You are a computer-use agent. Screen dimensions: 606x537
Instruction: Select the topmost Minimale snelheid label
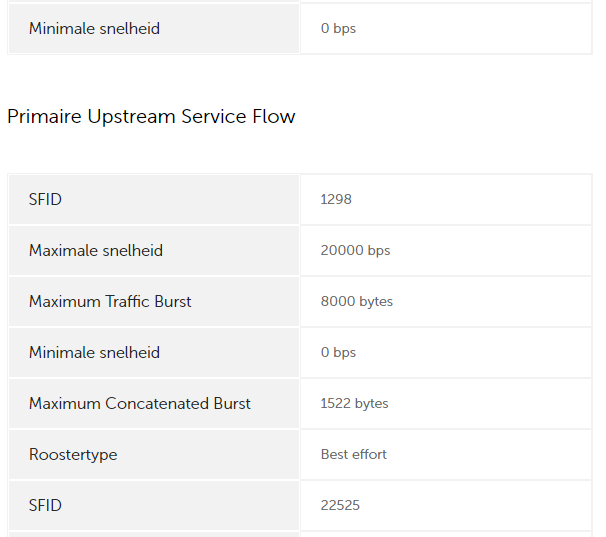click(x=94, y=29)
